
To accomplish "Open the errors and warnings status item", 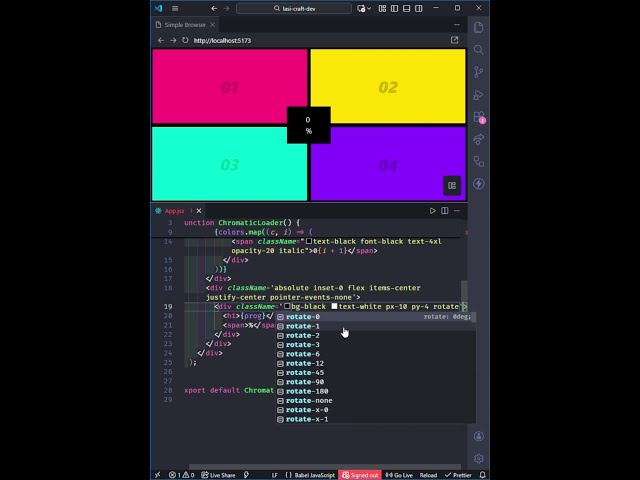I will pyautogui.click(x=182, y=475).
